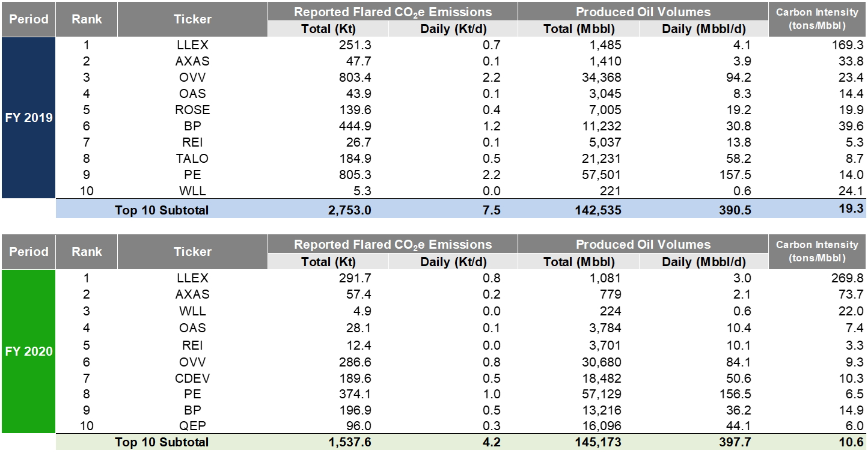Click Top 10 Subtotal label in FY 2020 table

pos(162,442)
